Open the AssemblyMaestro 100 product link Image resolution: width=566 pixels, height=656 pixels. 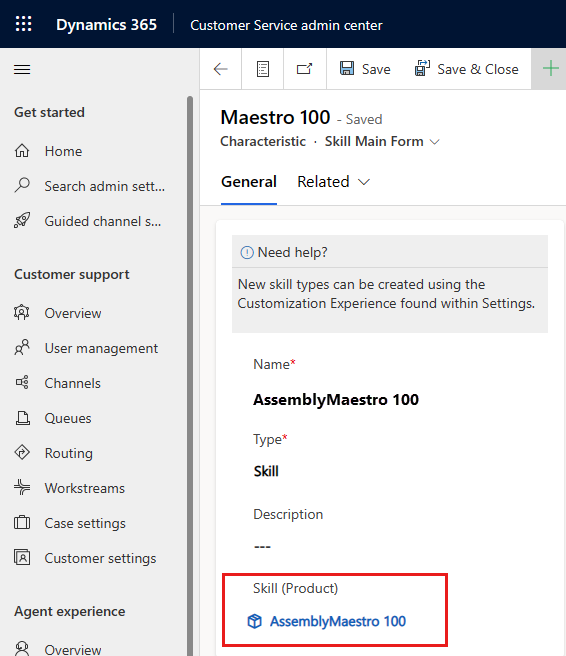coord(338,621)
